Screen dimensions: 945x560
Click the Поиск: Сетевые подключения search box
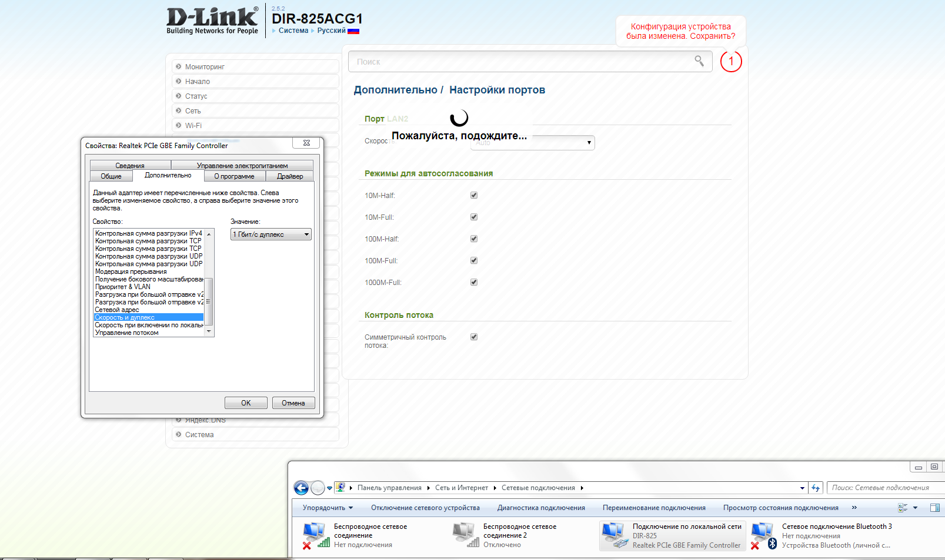point(886,488)
